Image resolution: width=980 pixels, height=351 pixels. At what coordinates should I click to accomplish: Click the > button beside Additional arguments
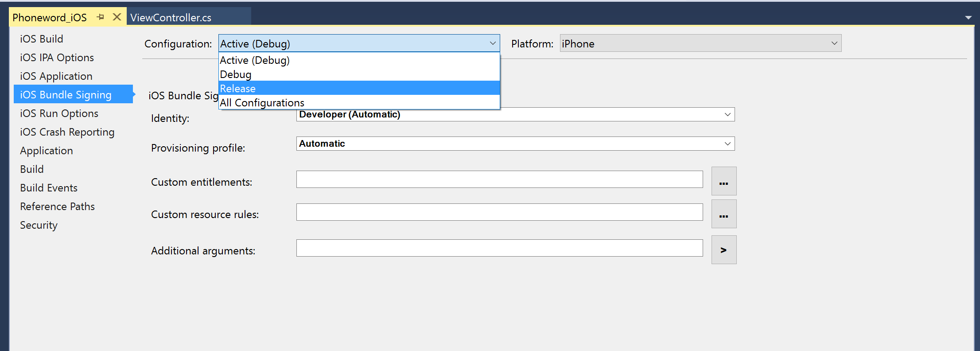(724, 249)
